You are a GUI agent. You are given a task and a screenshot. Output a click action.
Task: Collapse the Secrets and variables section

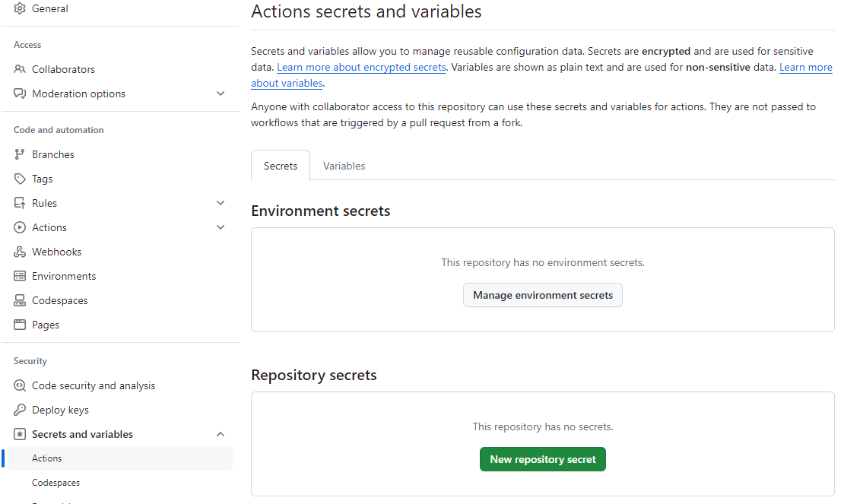click(221, 434)
